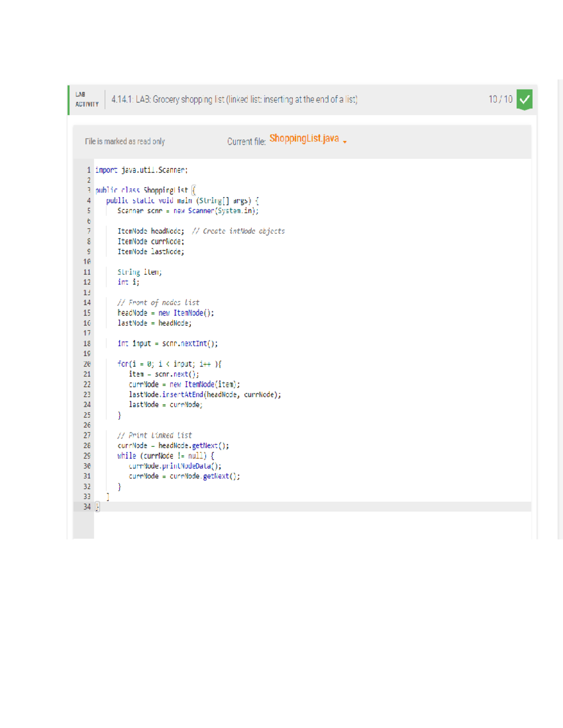Click line number 1 in the gutter
Image resolution: width=563 pixels, height=728 pixels.
pyautogui.click(x=88, y=170)
